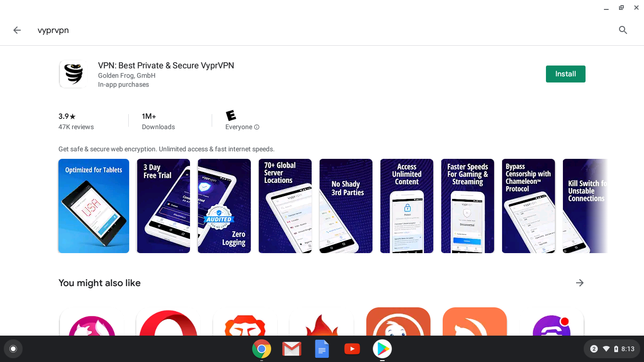644x362 pixels.
Task: Go back using the left arrow
Action: [17, 30]
